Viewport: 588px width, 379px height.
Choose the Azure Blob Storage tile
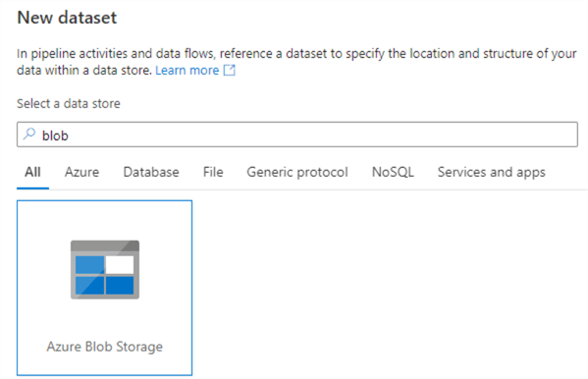point(105,288)
